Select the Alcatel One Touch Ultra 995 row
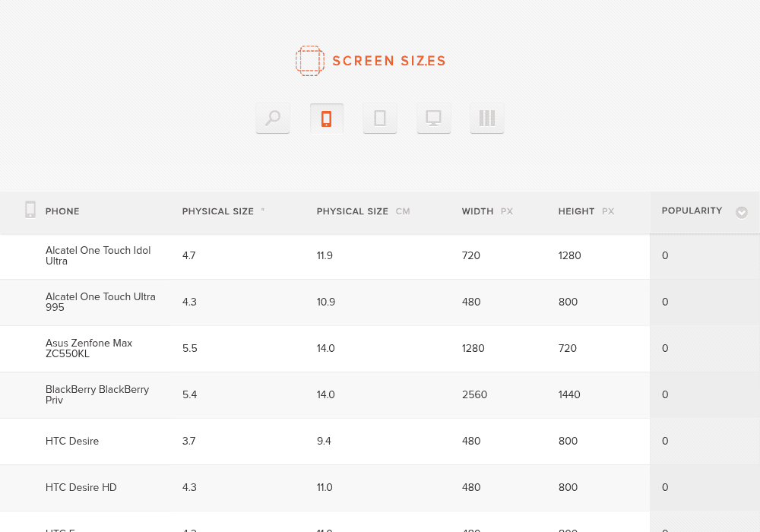The width and height of the screenshot is (760, 532). [325, 302]
